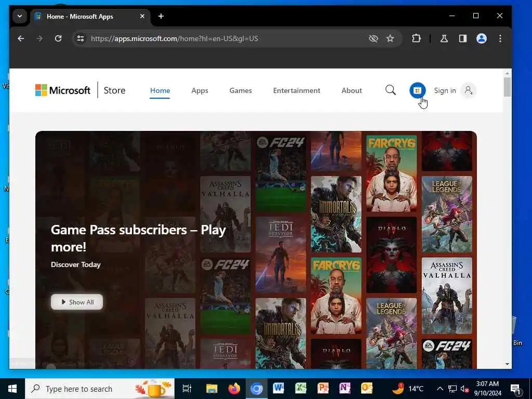Screen dimensions: 532x399
Task: Open a new browser tab
Action: [161, 16]
